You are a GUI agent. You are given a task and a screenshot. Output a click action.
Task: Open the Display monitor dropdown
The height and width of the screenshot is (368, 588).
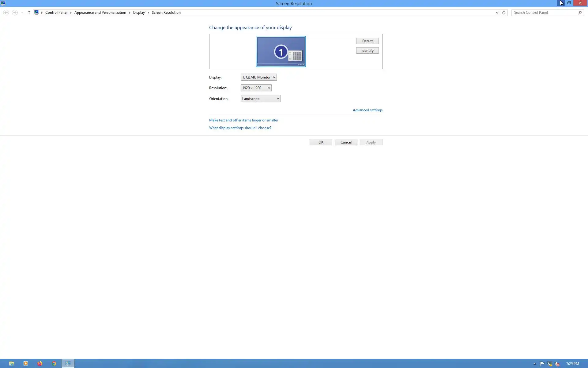pyautogui.click(x=259, y=77)
